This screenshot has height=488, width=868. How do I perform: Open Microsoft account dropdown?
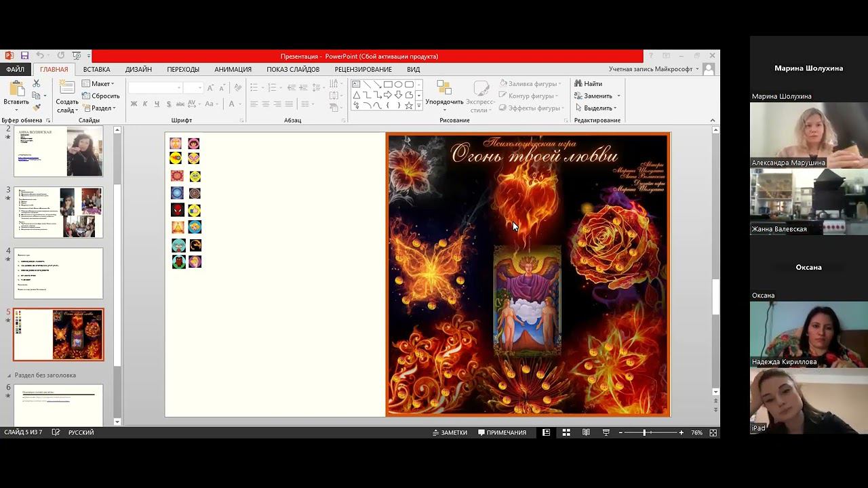click(654, 69)
